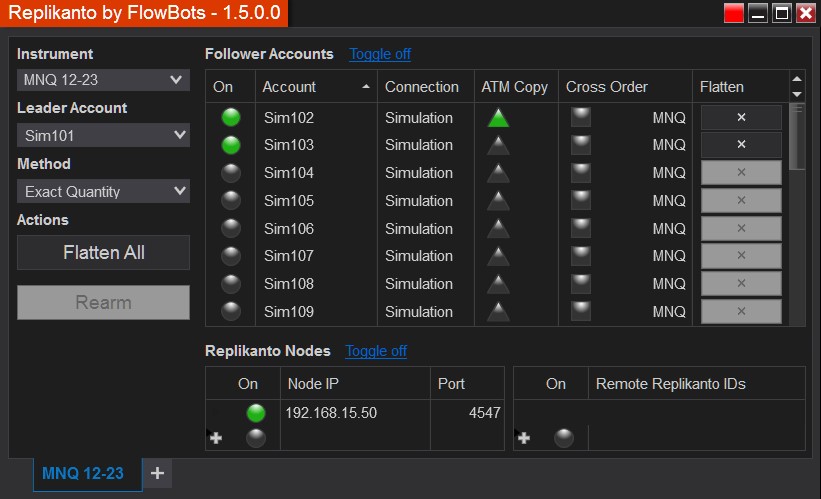The image size is (821, 499).
Task: Toggle Cross Order box for Sim103
Action: tap(581, 145)
